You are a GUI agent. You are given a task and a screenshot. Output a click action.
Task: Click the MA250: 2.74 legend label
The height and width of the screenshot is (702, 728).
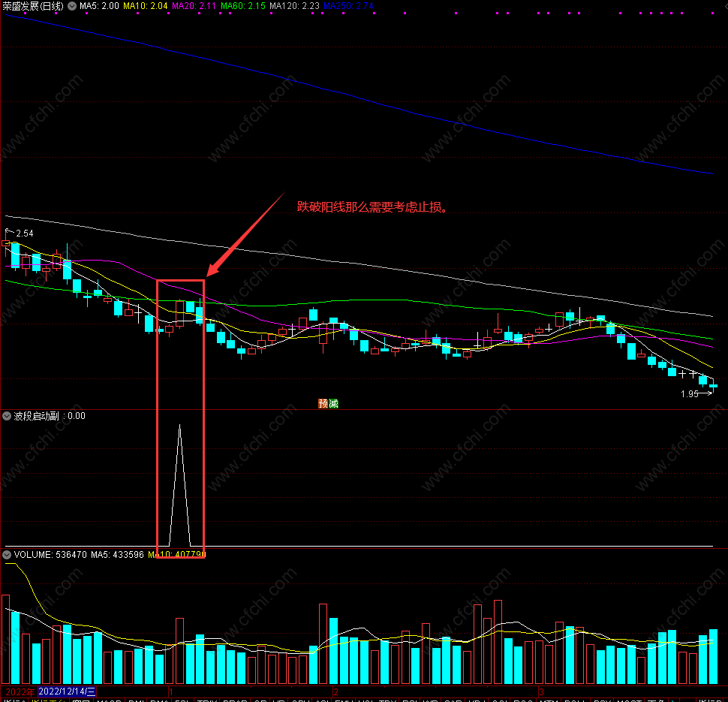pyautogui.click(x=348, y=6)
